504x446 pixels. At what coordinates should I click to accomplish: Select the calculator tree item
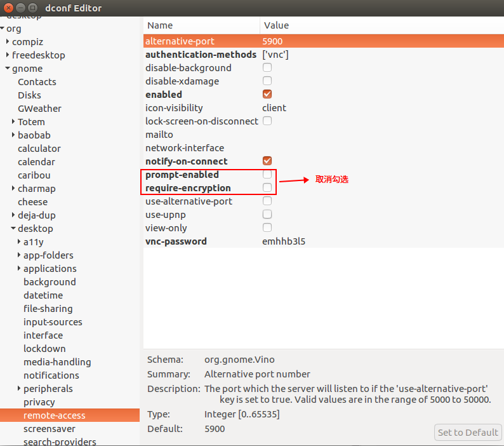[x=39, y=149]
